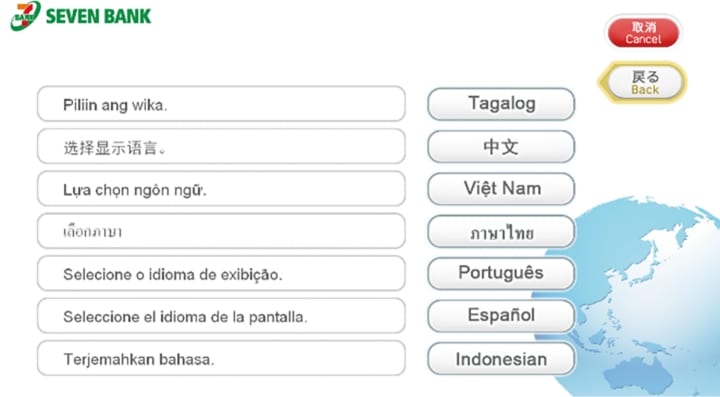Choose the 中文 language button
720x397 pixels.
click(x=501, y=147)
